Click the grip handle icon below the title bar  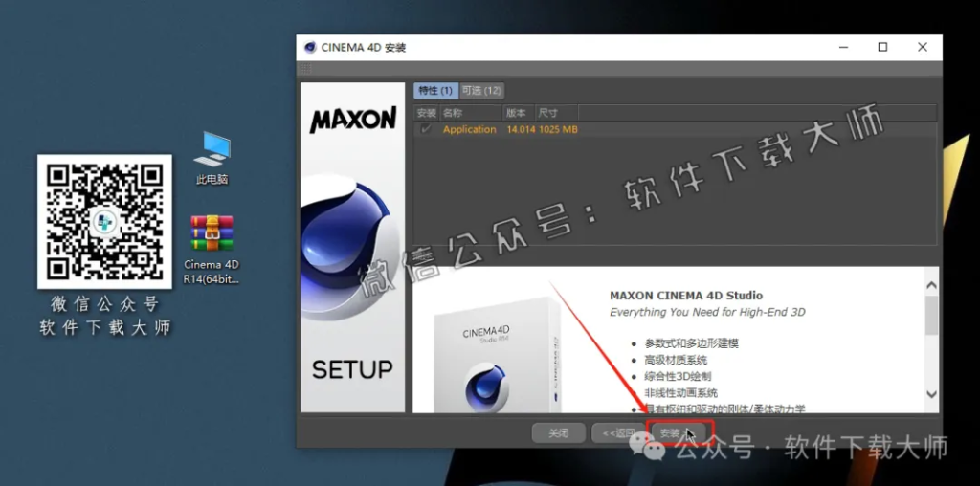point(305,69)
